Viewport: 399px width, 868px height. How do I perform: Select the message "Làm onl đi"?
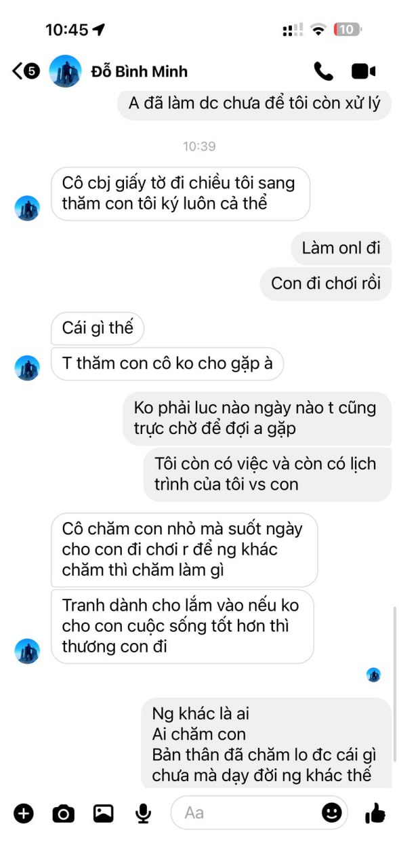[x=341, y=248]
